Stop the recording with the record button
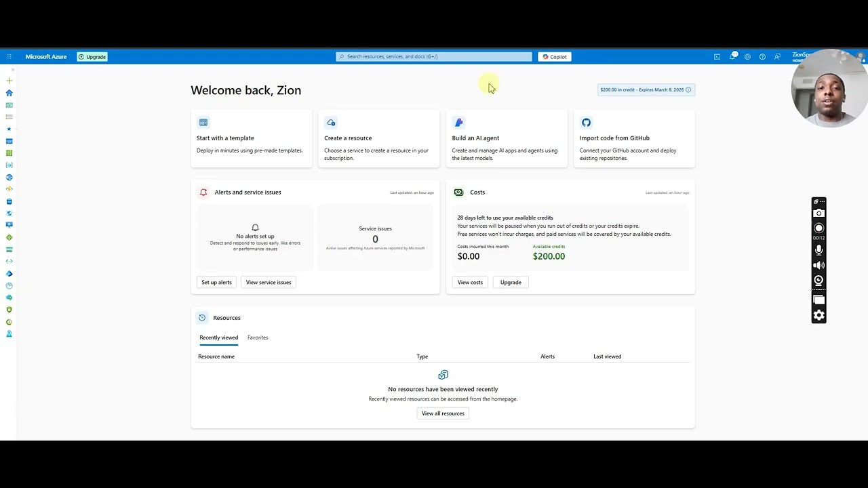 (x=818, y=228)
